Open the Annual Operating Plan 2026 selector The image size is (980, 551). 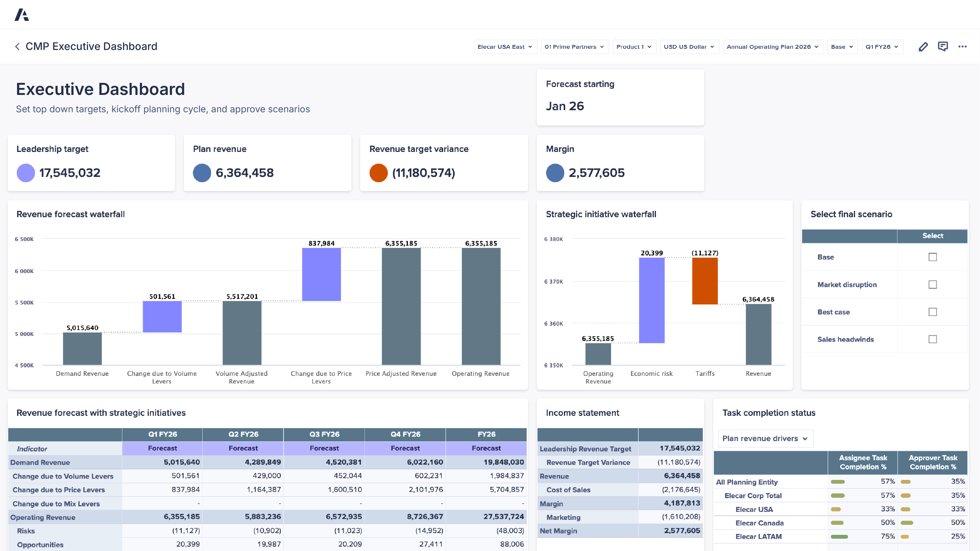pyautogui.click(x=773, y=46)
